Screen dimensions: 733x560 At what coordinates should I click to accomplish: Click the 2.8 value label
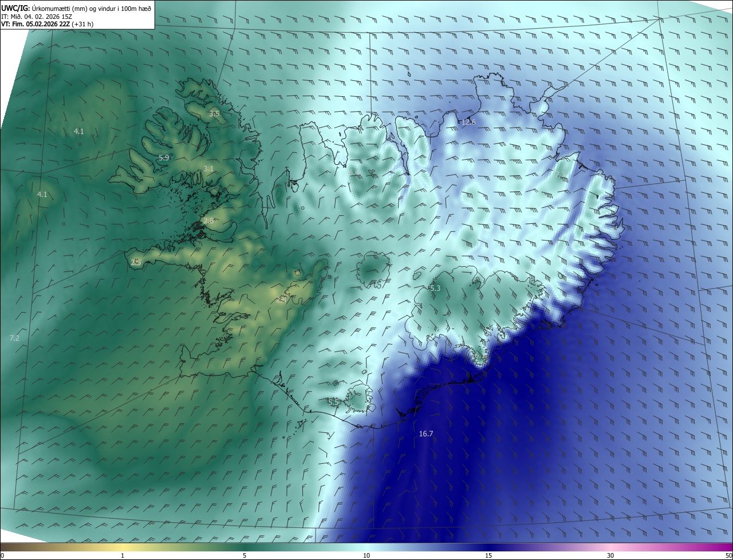tap(208, 221)
